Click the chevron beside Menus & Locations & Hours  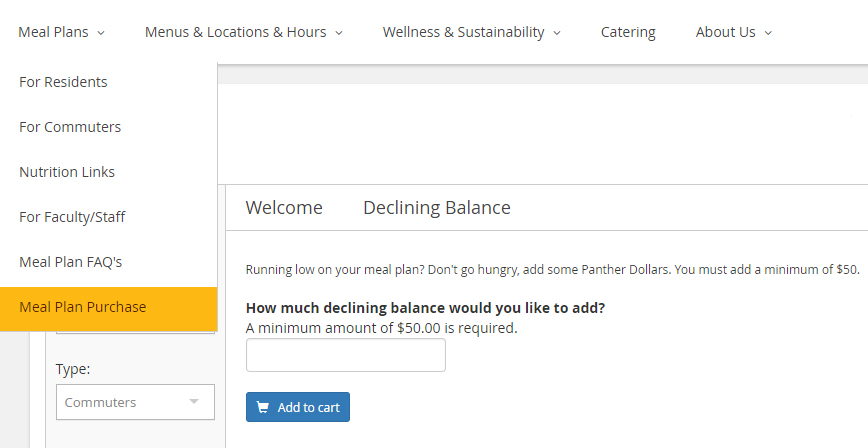[x=339, y=33]
